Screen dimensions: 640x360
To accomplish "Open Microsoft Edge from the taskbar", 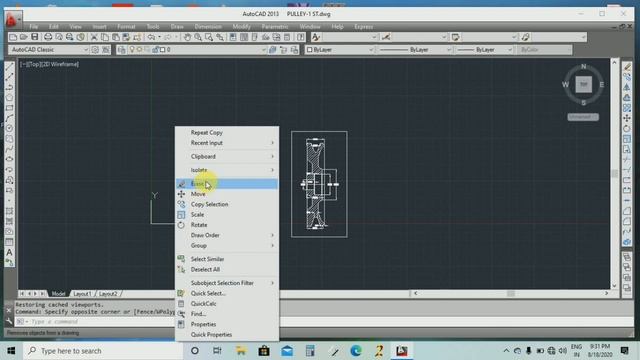I will coord(356,351).
